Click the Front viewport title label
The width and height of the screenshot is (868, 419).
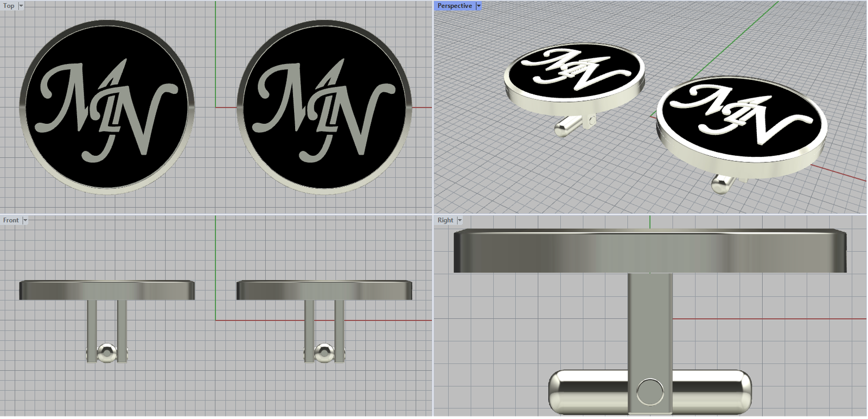click(x=10, y=220)
